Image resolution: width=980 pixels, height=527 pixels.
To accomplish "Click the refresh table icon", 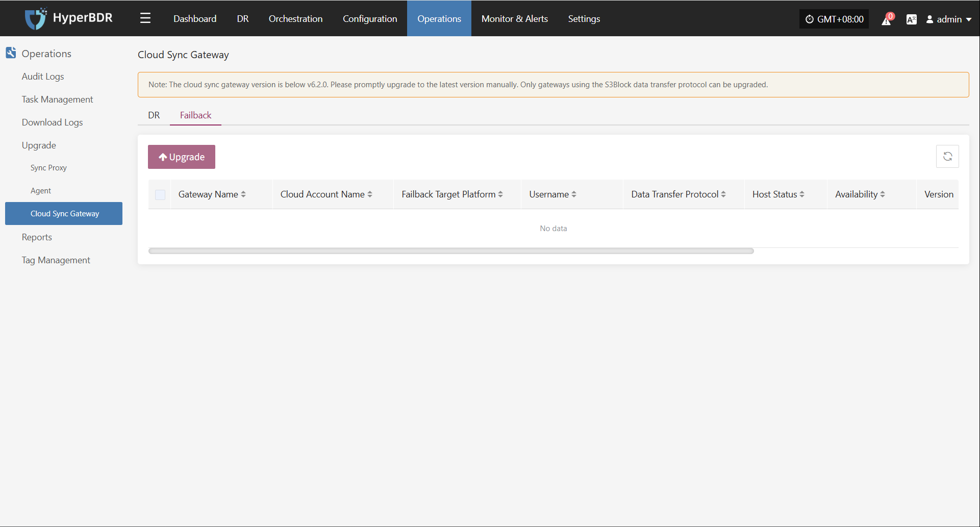I will click(947, 157).
